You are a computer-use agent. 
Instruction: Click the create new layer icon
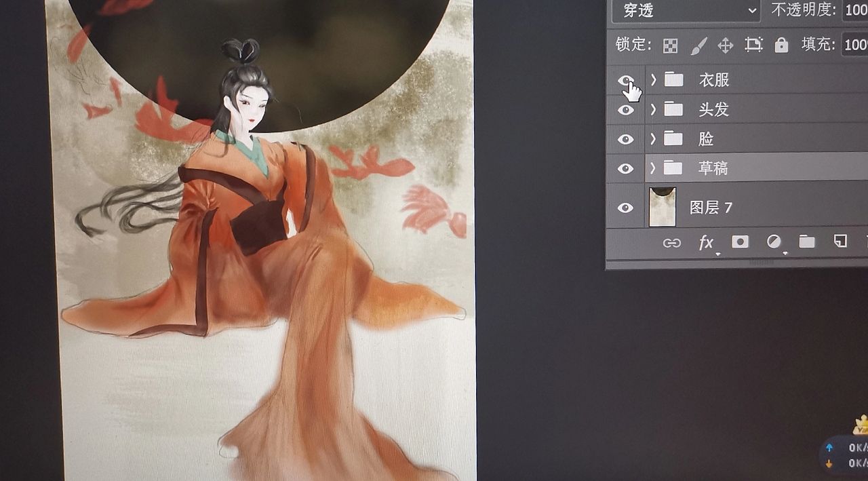tap(840, 242)
